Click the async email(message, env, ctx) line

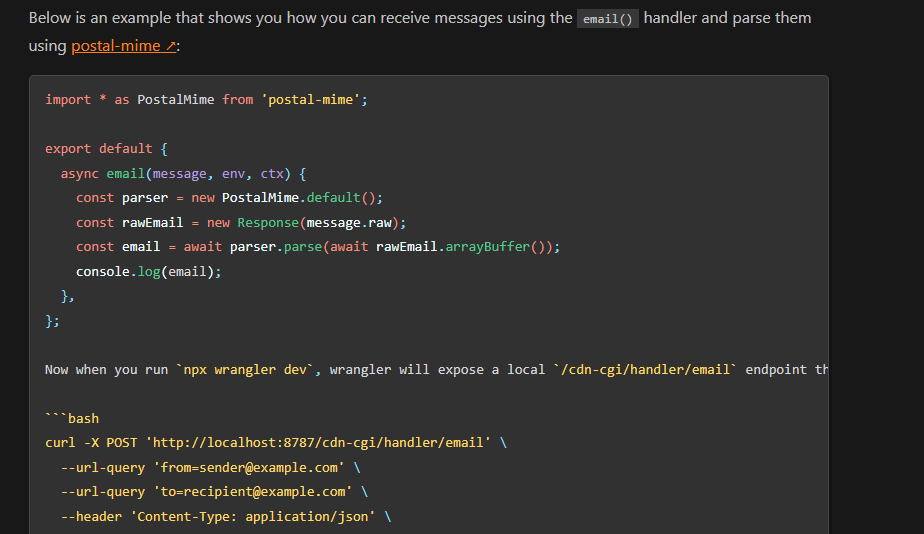tap(183, 173)
